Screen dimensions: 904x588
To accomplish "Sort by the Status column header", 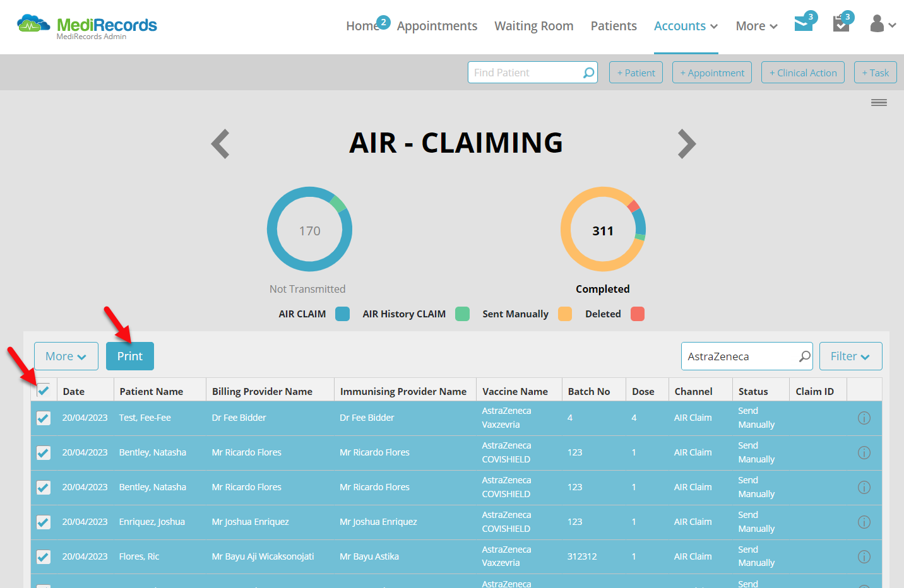I will pyautogui.click(x=753, y=392).
